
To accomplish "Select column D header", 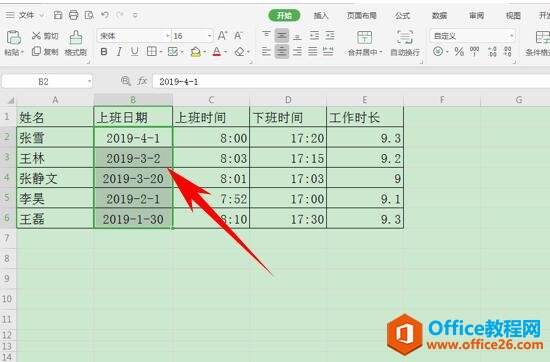I will 288,100.
